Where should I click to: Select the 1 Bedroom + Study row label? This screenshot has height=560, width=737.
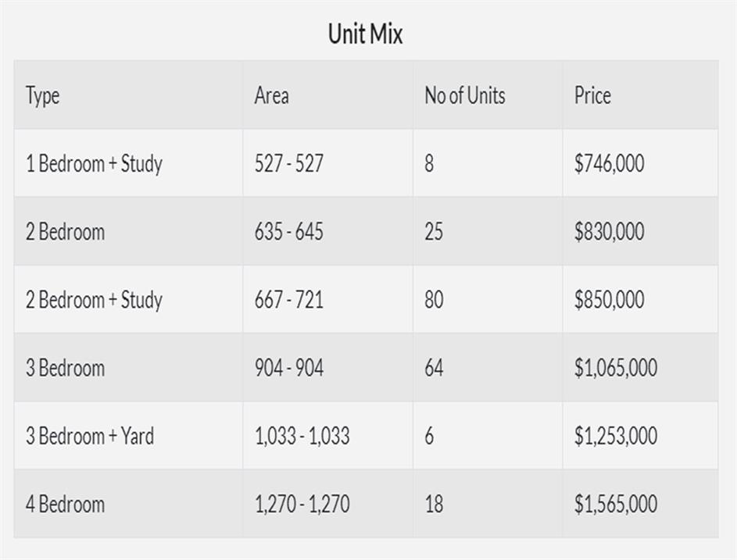click(x=94, y=164)
